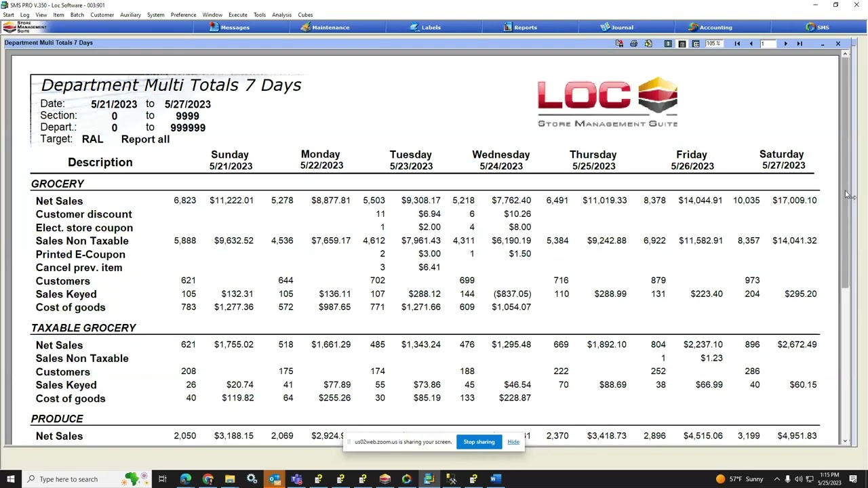Viewport: 868px width, 488px height.
Task: Click the scroll down arrow of report
Action: (845, 441)
